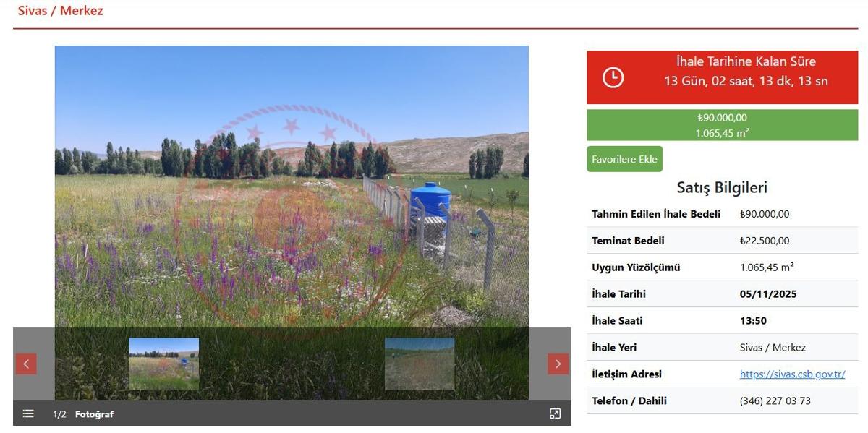Click the clock icon in countdown banner
The image size is (868, 433).
[x=613, y=77]
